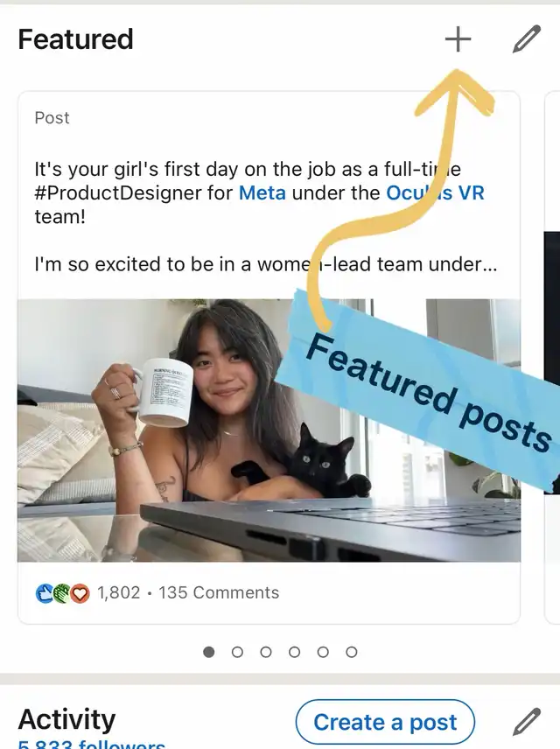
Task: Edit the Featured section with the pencil icon
Action: 527,39
